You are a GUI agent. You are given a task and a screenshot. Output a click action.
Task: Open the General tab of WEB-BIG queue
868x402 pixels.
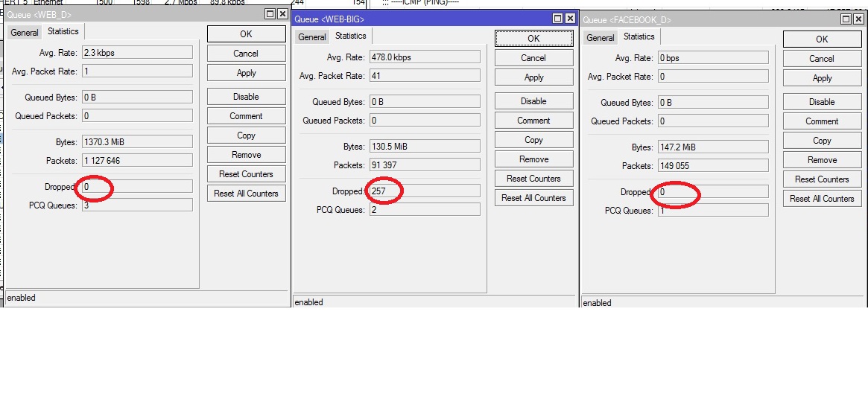(x=312, y=37)
